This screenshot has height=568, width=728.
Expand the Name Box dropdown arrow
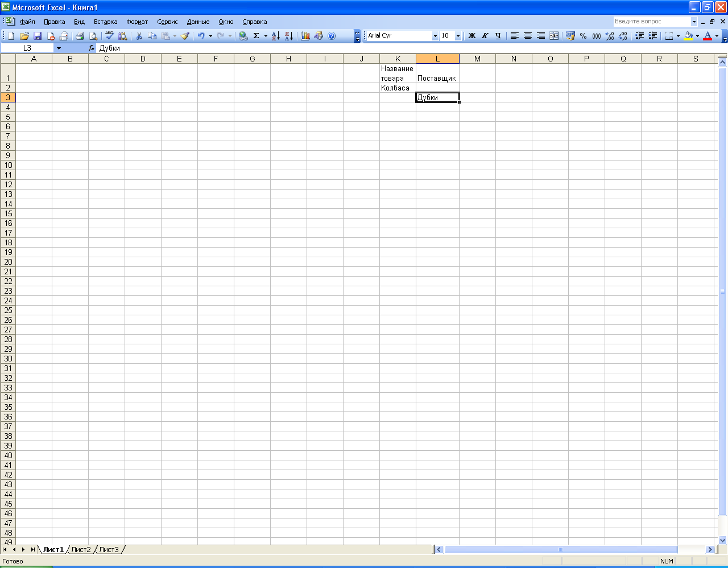click(x=59, y=48)
